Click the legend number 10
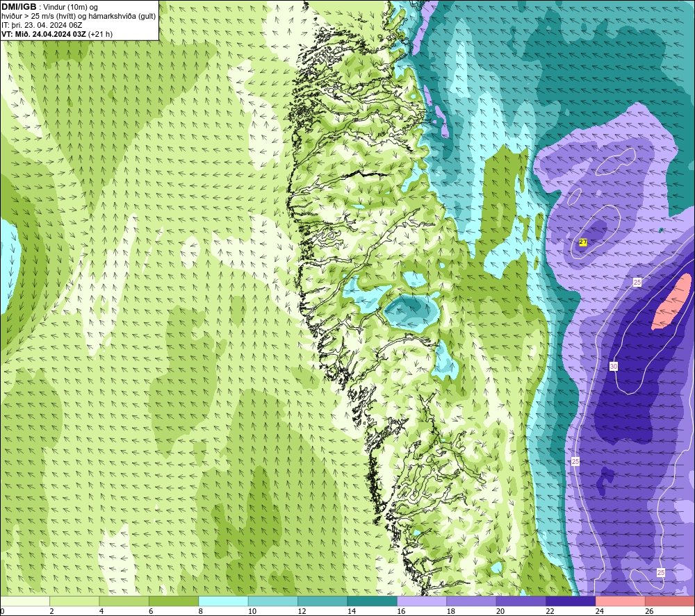This screenshot has height=616, width=695. 252,611
